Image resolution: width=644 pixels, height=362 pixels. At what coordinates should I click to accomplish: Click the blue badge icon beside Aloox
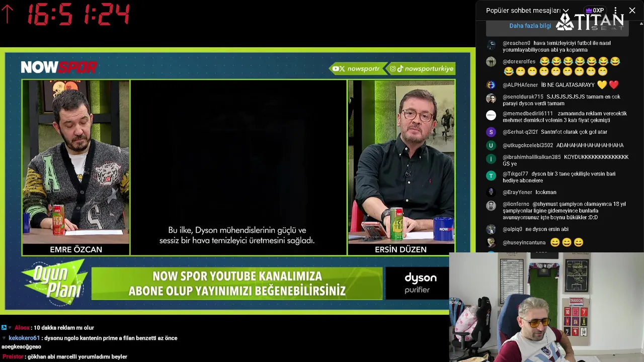tap(4, 328)
